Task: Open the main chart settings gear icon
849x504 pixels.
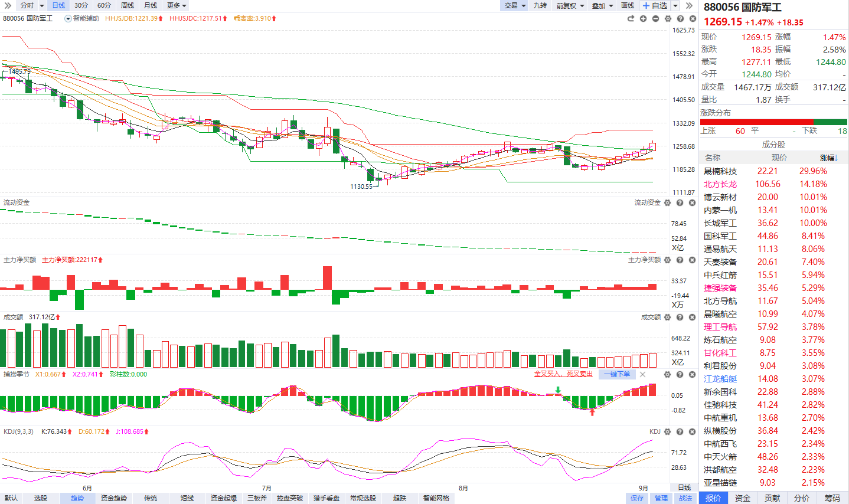Action: pos(668,18)
